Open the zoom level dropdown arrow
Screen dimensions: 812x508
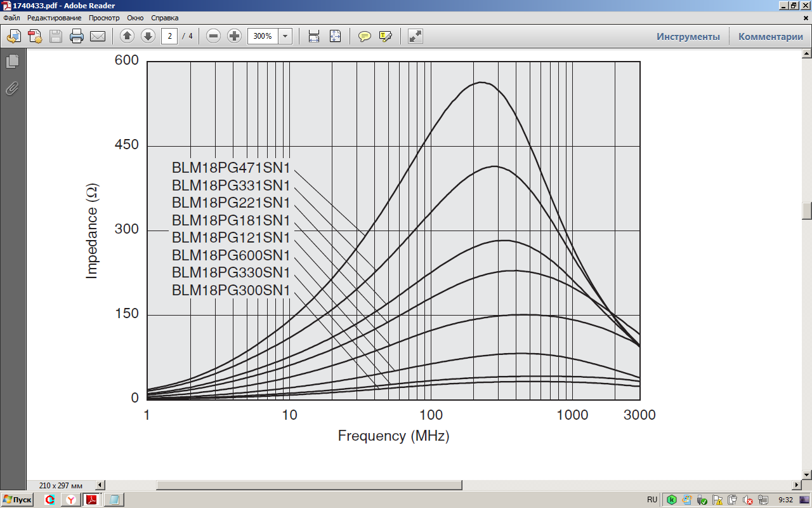(x=285, y=36)
